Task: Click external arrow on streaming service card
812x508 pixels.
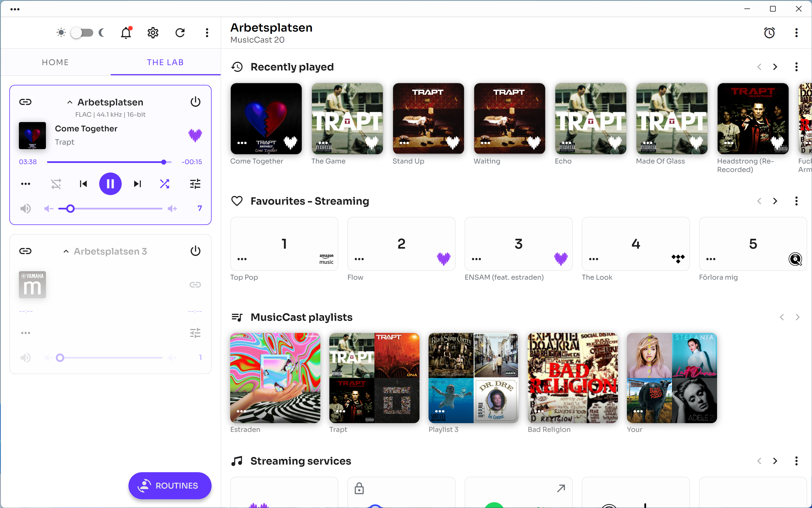Action: (561, 488)
